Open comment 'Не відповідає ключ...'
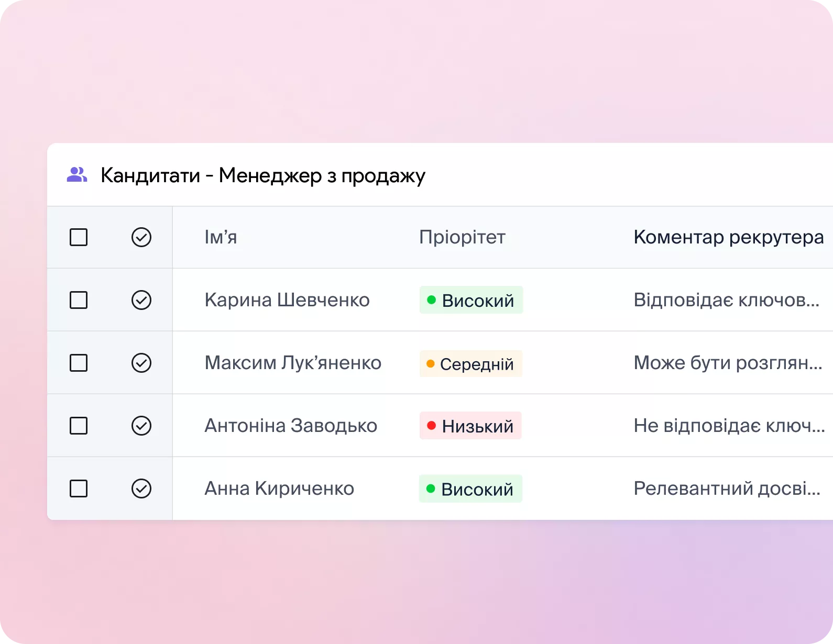This screenshot has height=644, width=833. (729, 426)
